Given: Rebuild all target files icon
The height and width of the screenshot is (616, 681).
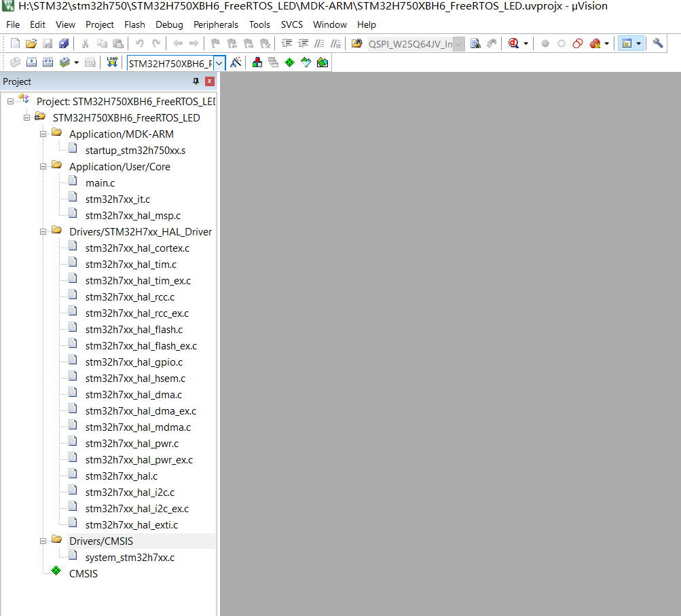Looking at the screenshot, I should pos(48,62).
